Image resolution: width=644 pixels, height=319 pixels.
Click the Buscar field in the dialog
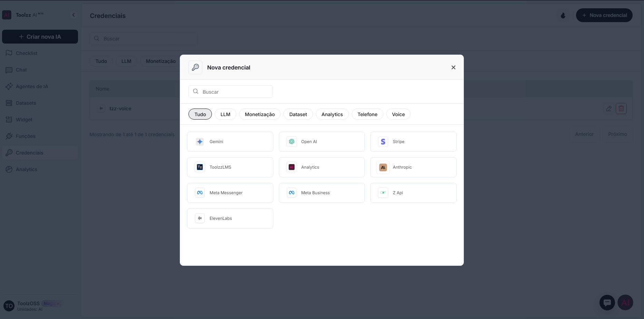click(x=231, y=92)
